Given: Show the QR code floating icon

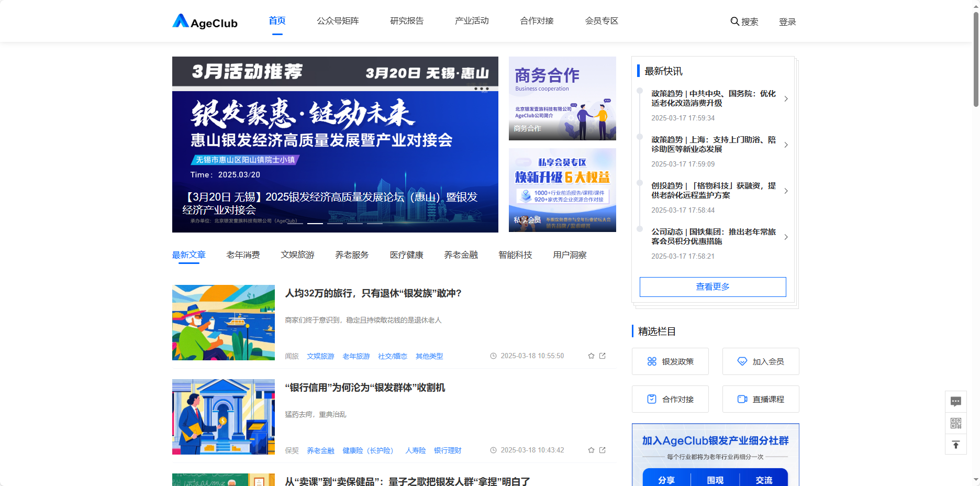Looking at the screenshot, I should click(x=955, y=423).
